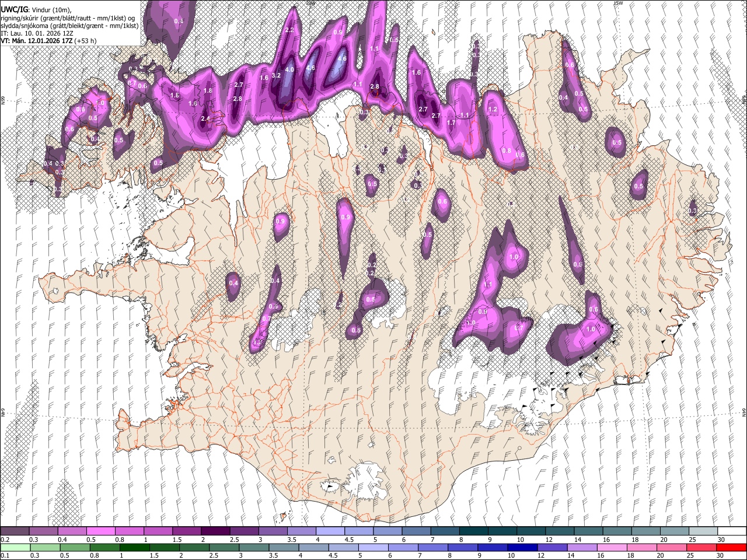The width and height of the screenshot is (747, 560).
Task: Click the '3.2' snowfall value on the map
Action: (x=277, y=76)
